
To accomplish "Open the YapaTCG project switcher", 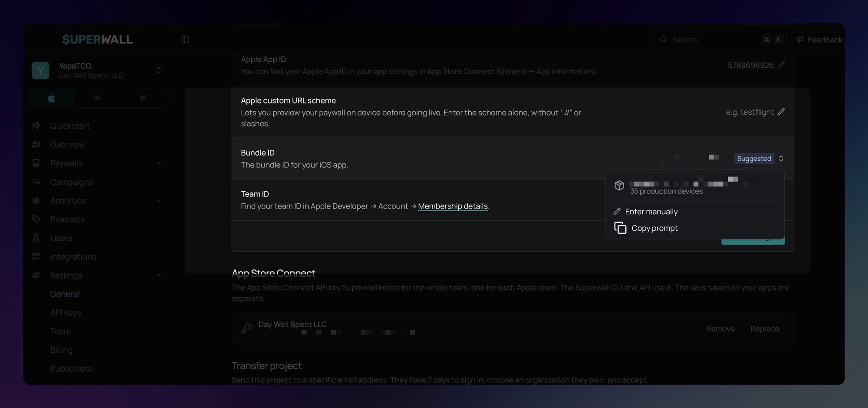I will click(97, 70).
